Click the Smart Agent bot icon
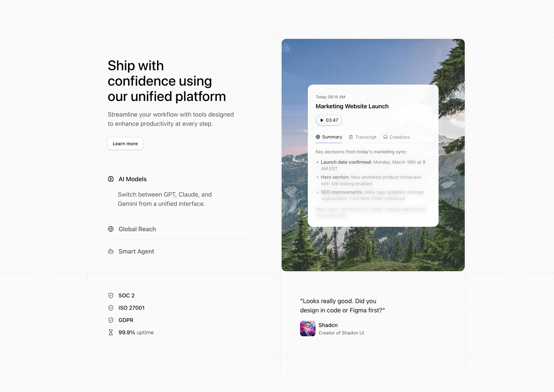554x392 pixels. click(111, 251)
